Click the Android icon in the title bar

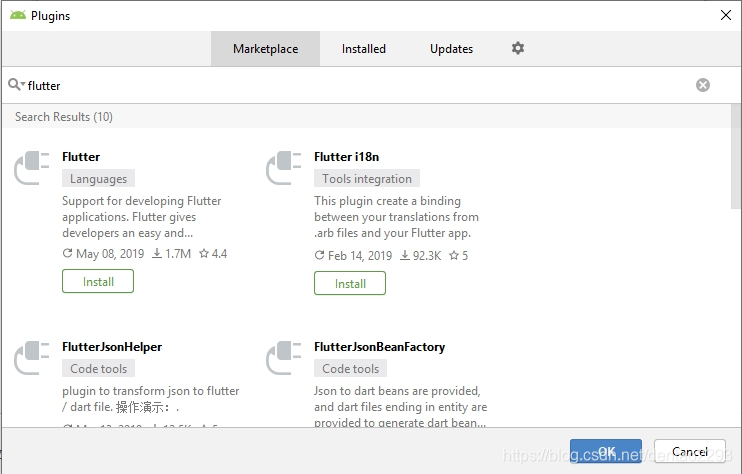click(x=18, y=15)
